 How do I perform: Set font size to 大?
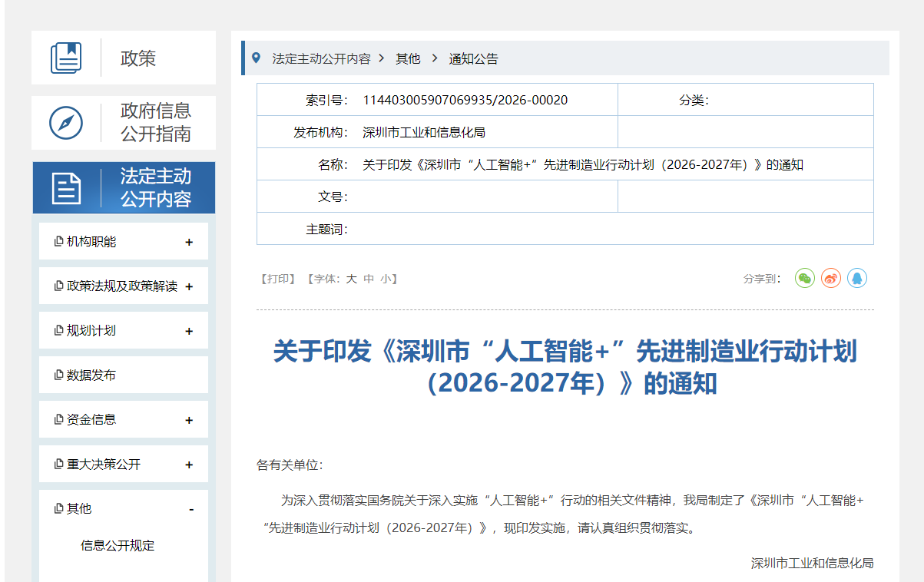(x=351, y=279)
